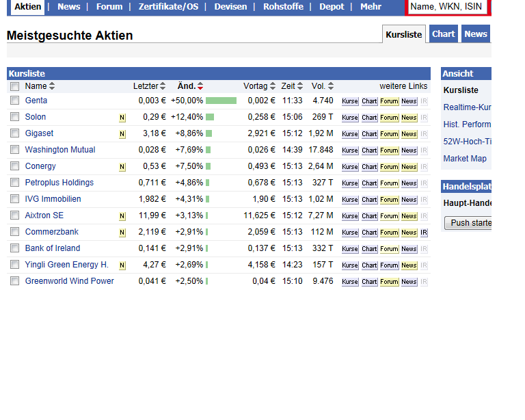
Task: Toggle the select-all checkbox in table header
Action: tap(15, 87)
